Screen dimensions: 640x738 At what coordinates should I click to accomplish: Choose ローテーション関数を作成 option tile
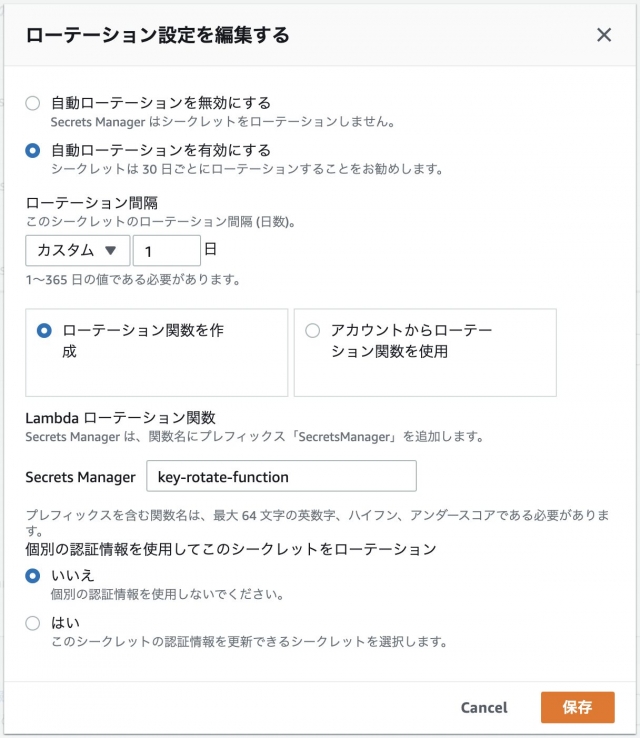click(x=157, y=353)
